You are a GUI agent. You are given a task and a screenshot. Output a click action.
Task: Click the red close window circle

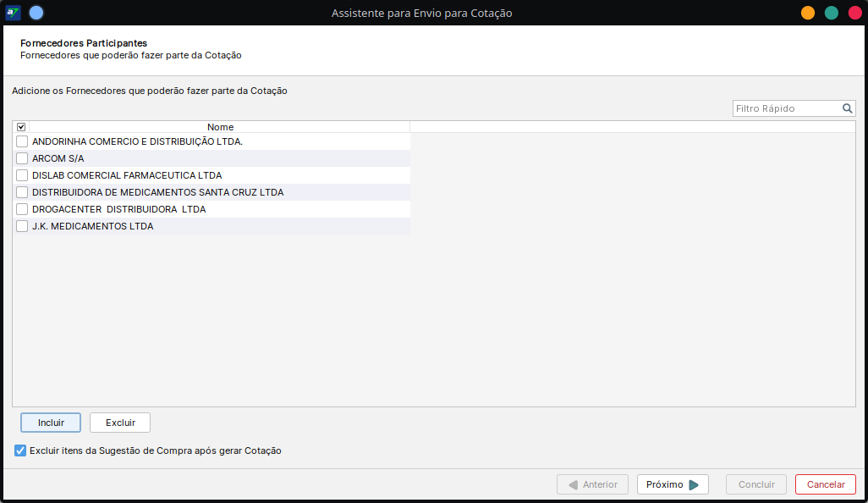coord(854,13)
